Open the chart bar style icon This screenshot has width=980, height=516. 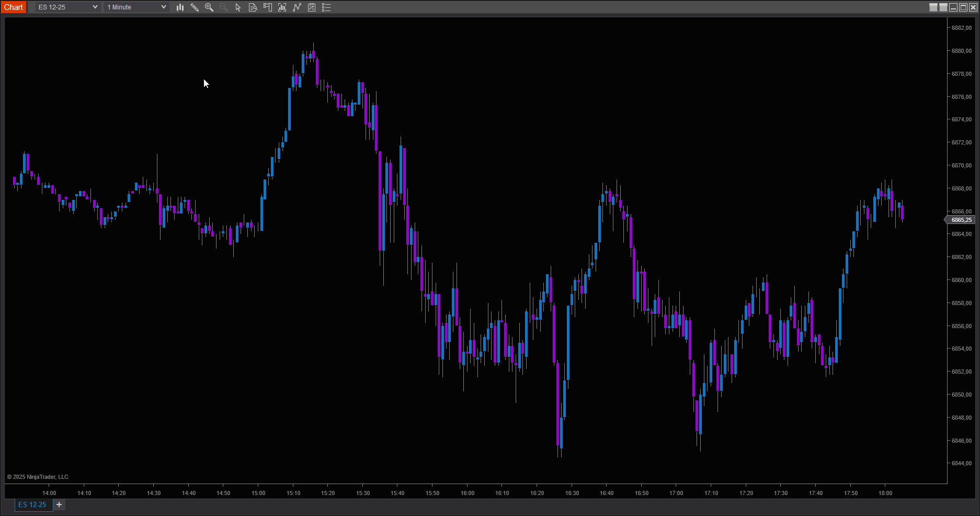point(180,7)
